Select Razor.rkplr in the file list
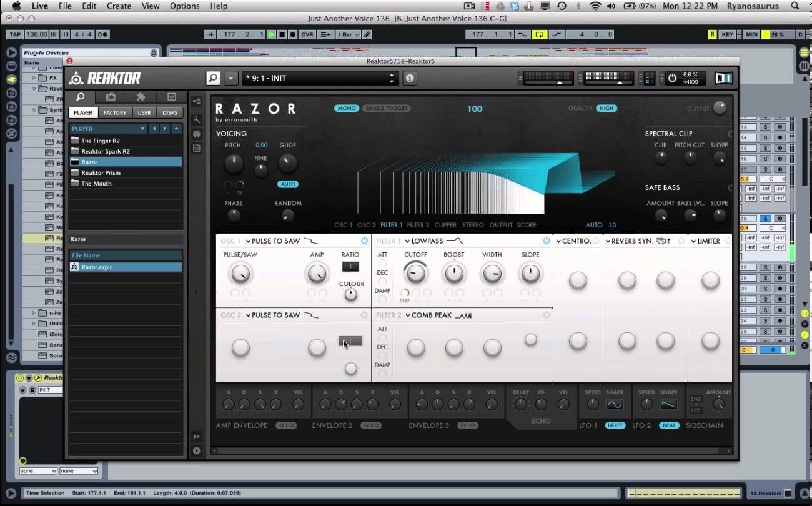The image size is (812, 506). click(x=126, y=267)
